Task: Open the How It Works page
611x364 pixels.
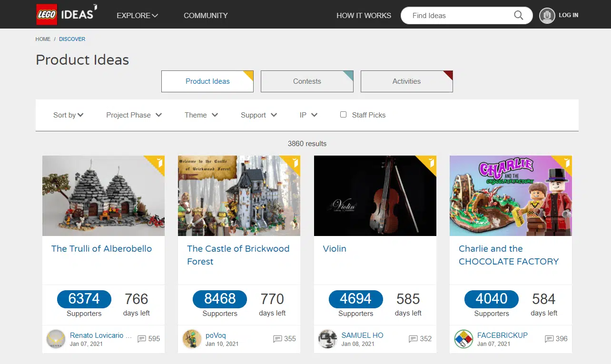Action: coord(364,15)
